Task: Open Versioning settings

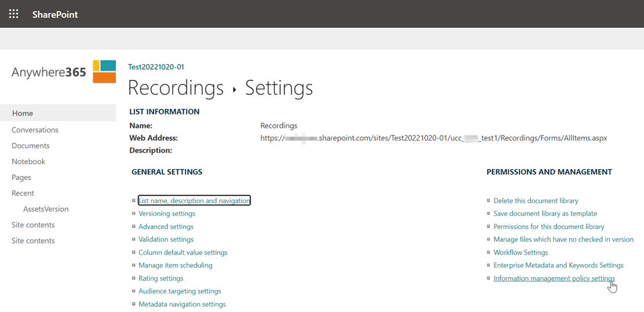Action: point(167,214)
